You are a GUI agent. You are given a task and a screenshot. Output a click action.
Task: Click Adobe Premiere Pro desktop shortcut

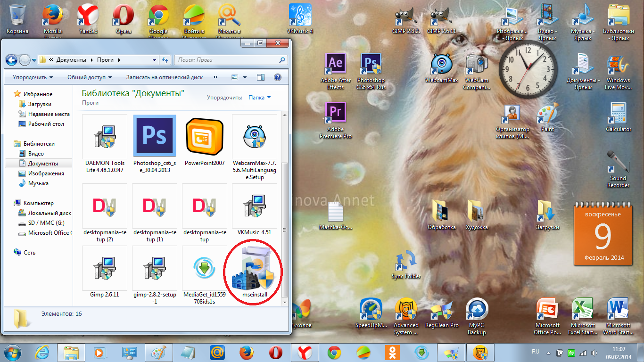336,120
